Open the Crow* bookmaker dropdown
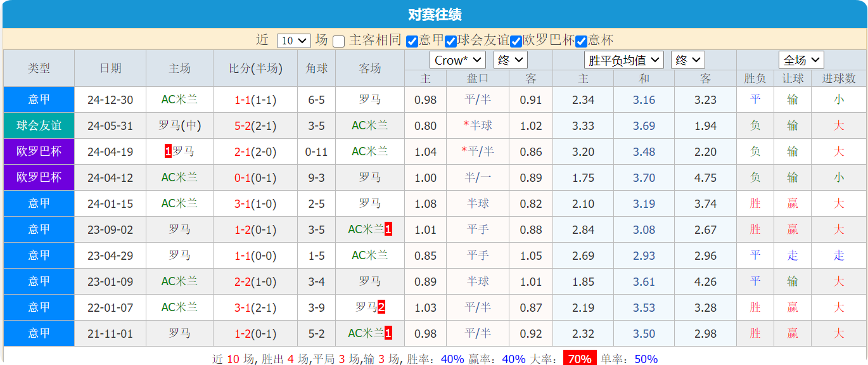 [x=457, y=60]
